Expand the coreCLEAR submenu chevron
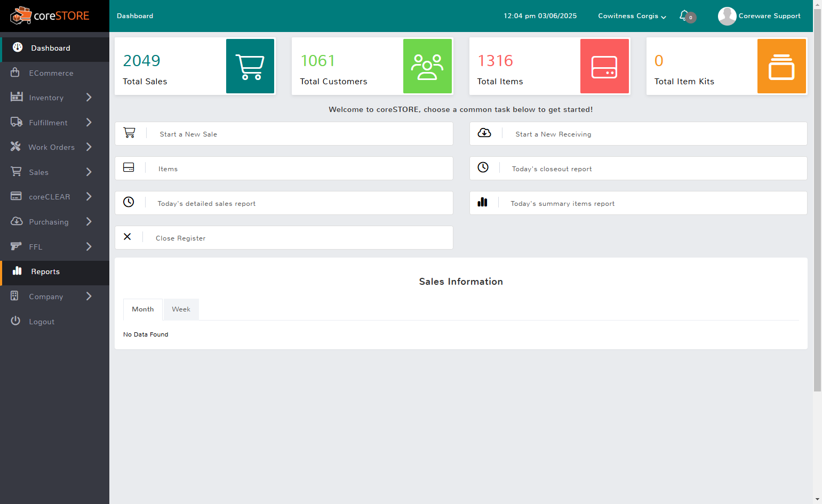Screen dimensions: 822x504 click(x=89, y=197)
